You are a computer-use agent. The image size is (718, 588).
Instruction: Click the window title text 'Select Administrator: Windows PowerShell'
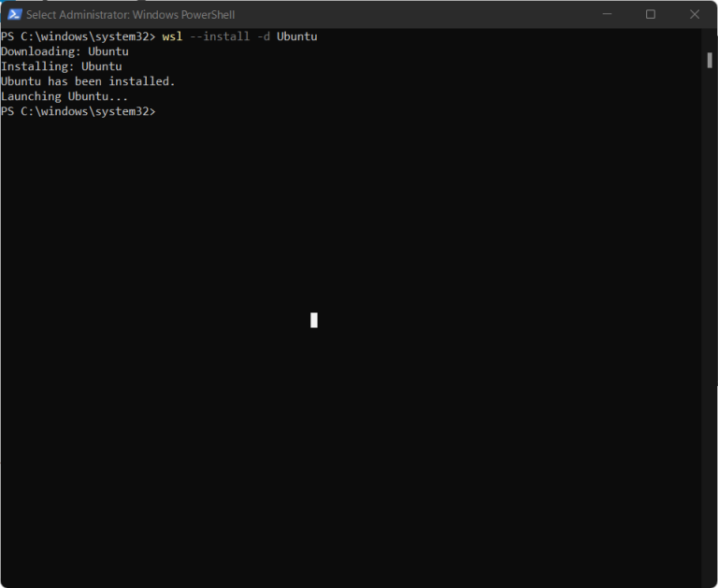point(131,15)
